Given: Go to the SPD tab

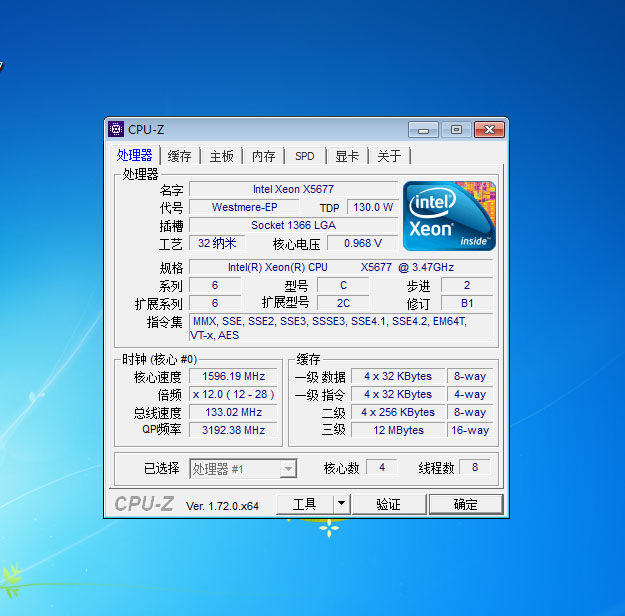Looking at the screenshot, I should tap(305, 156).
